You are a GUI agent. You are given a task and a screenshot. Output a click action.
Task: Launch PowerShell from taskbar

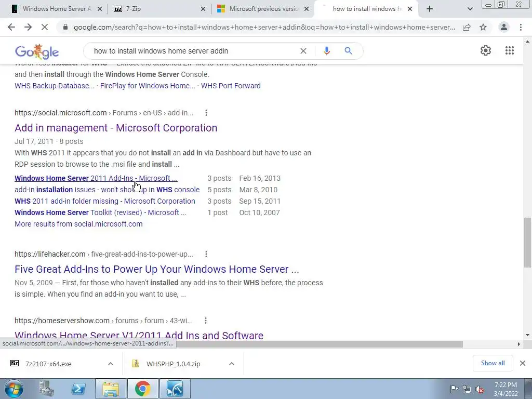pyautogui.click(x=78, y=389)
